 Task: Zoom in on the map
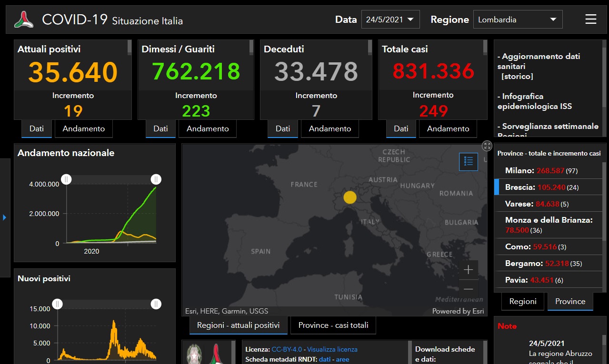[468, 270]
